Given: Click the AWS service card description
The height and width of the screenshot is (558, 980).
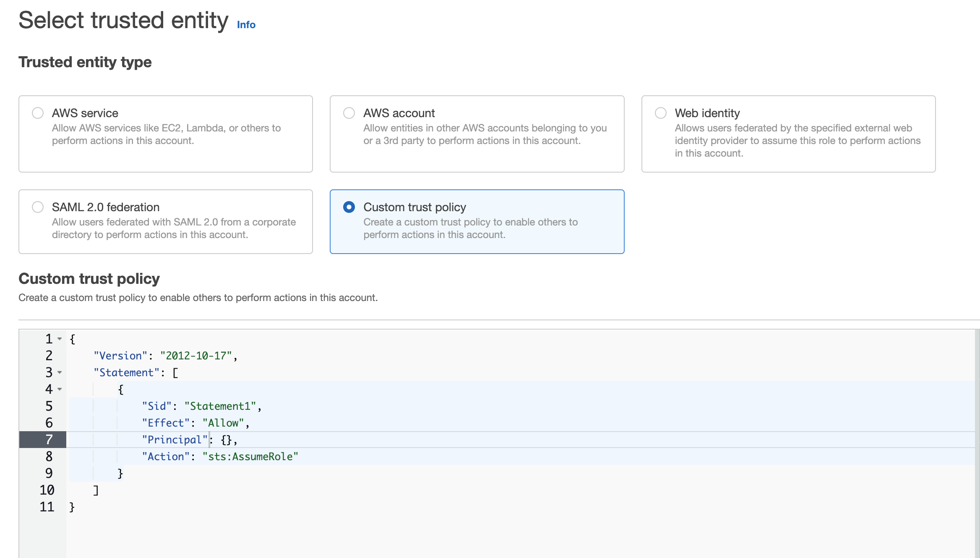Looking at the screenshot, I should point(166,134).
